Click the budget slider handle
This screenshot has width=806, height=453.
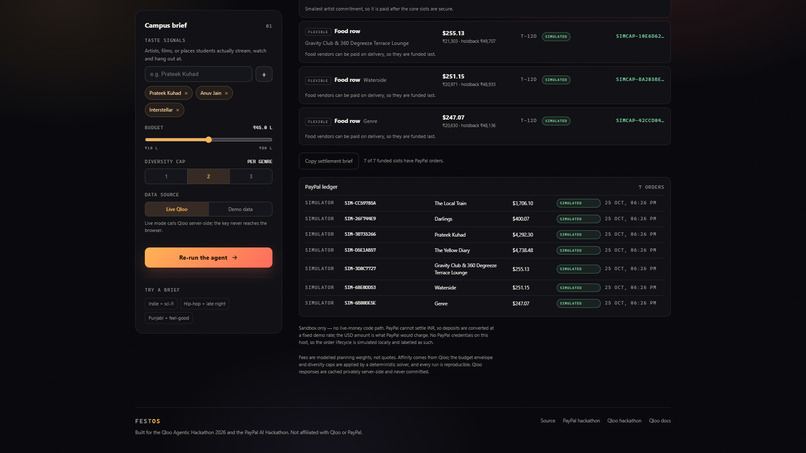click(209, 139)
